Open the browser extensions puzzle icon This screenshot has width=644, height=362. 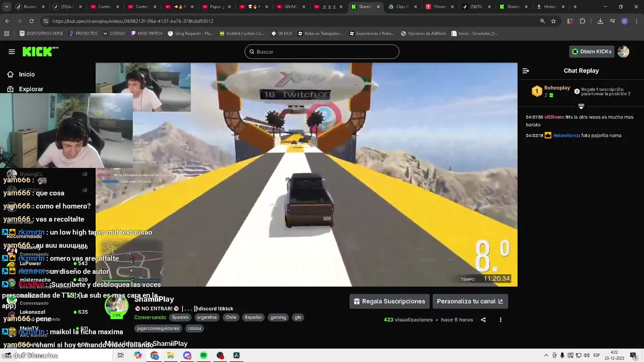pyautogui.click(x=583, y=21)
